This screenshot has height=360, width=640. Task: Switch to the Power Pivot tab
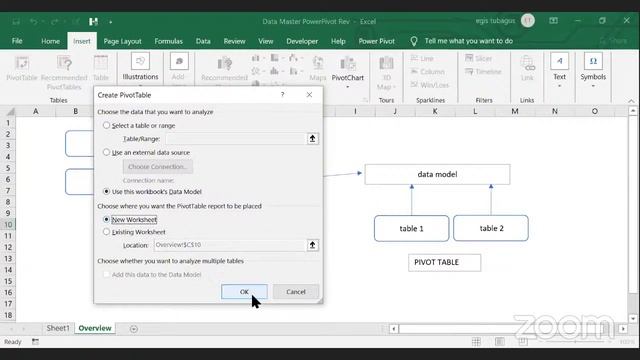376,41
